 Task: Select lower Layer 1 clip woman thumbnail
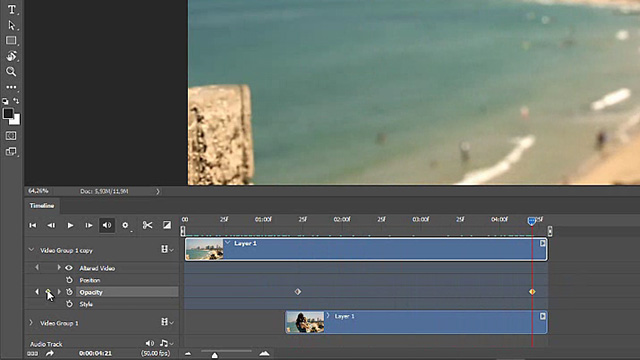click(305, 322)
